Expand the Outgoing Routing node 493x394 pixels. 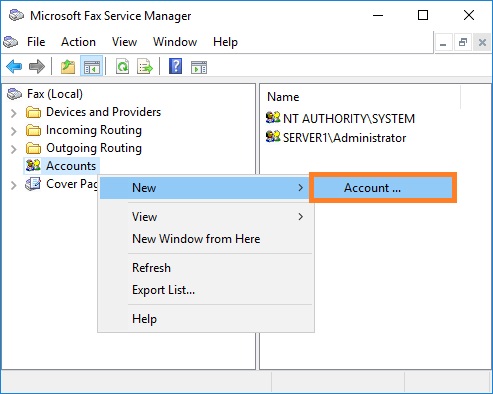(x=14, y=149)
